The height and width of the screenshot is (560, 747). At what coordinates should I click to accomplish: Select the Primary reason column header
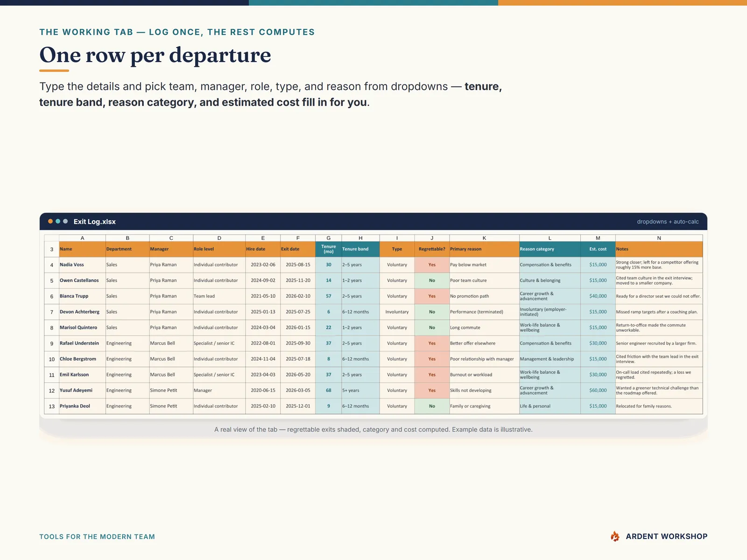[484, 249]
